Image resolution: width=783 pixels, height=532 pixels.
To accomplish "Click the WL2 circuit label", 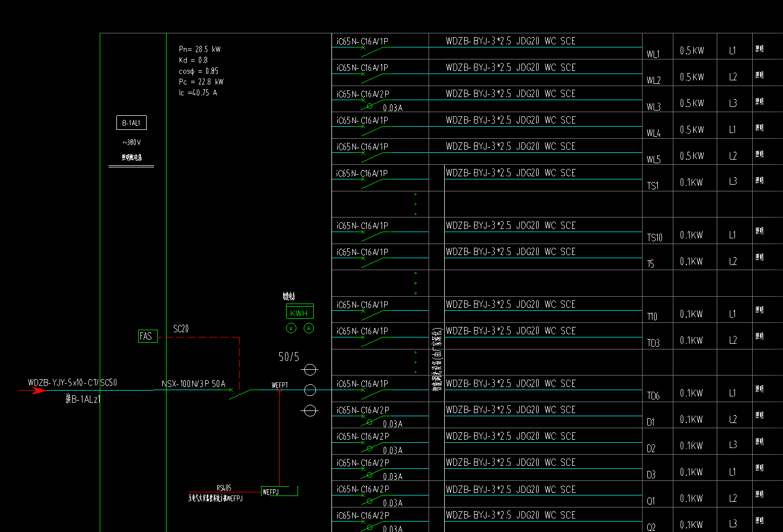I will click(x=654, y=80).
